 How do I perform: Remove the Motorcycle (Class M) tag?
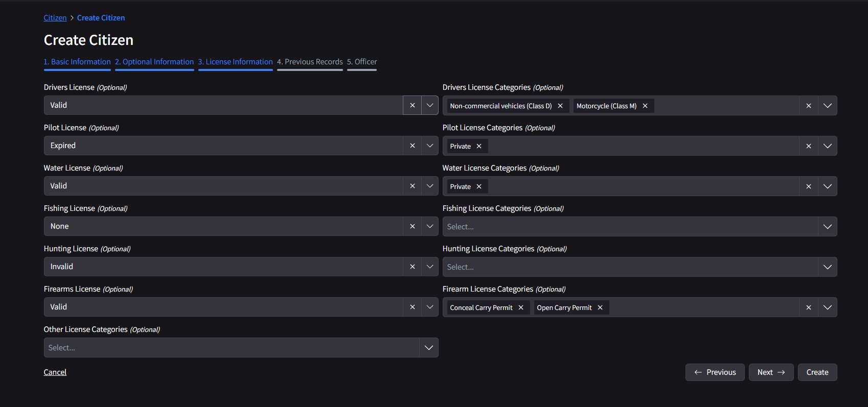tap(645, 106)
